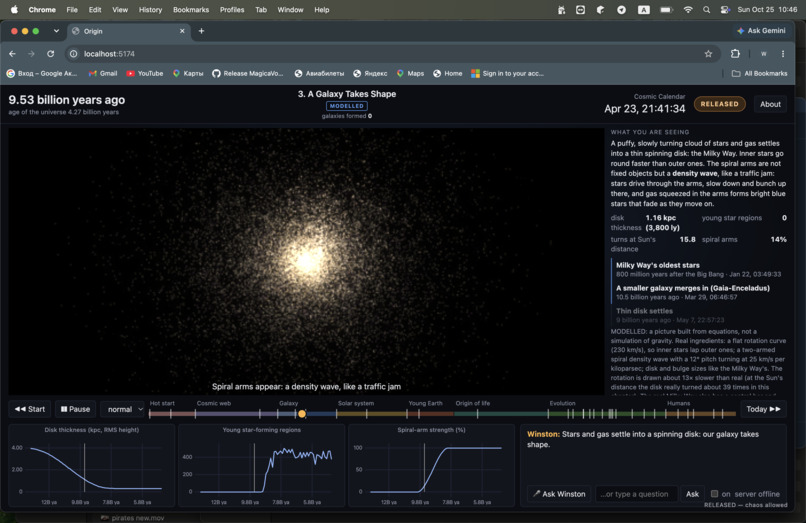
Task: Open the Chrome app menu
Action: 42,10
